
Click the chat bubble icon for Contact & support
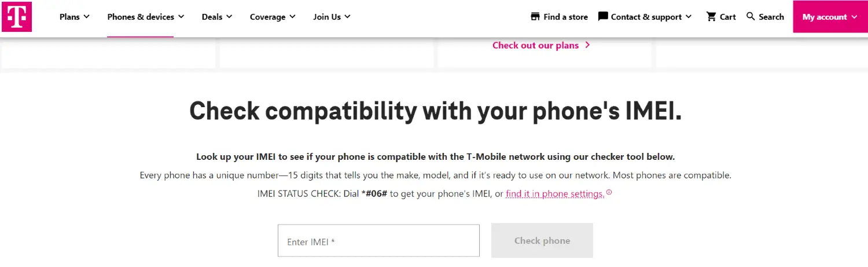click(x=603, y=17)
